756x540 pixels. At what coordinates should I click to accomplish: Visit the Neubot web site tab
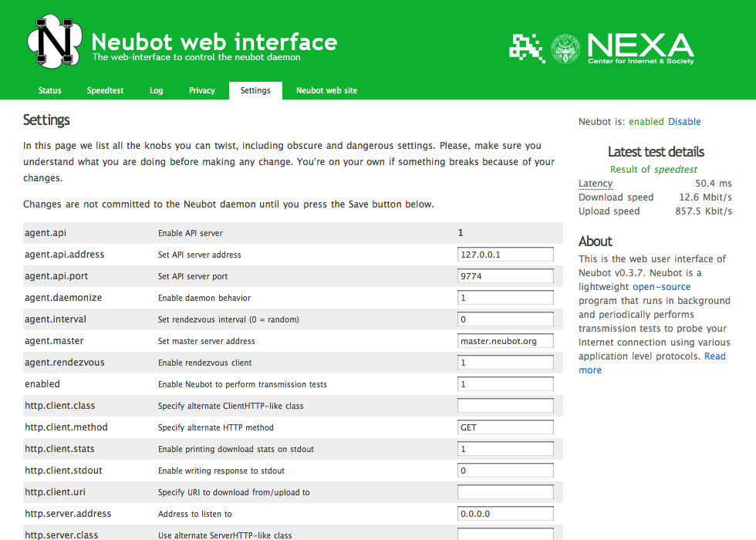point(326,90)
